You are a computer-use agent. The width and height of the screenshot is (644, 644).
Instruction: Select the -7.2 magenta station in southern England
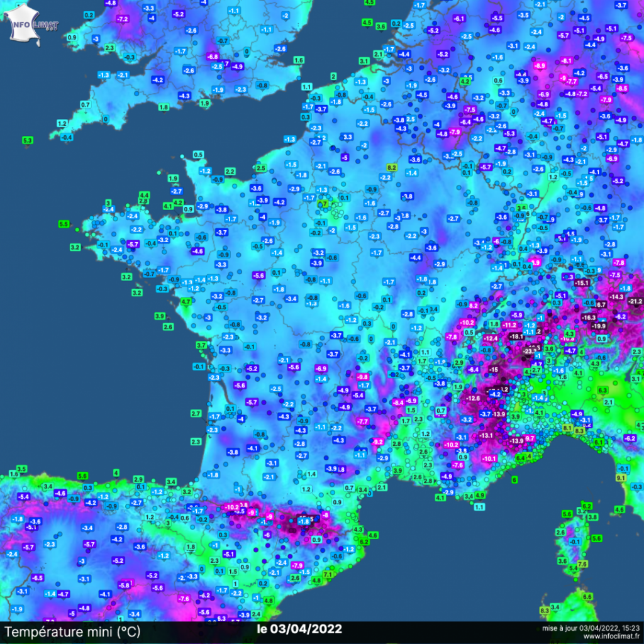[x=122, y=19]
